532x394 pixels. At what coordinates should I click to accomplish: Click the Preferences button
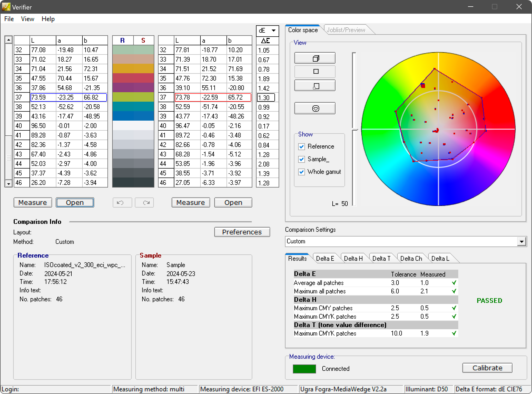tap(242, 232)
